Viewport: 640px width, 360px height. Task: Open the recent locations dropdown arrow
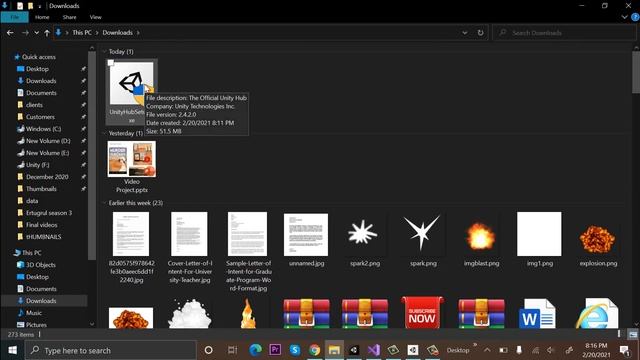pyautogui.click(x=37, y=33)
